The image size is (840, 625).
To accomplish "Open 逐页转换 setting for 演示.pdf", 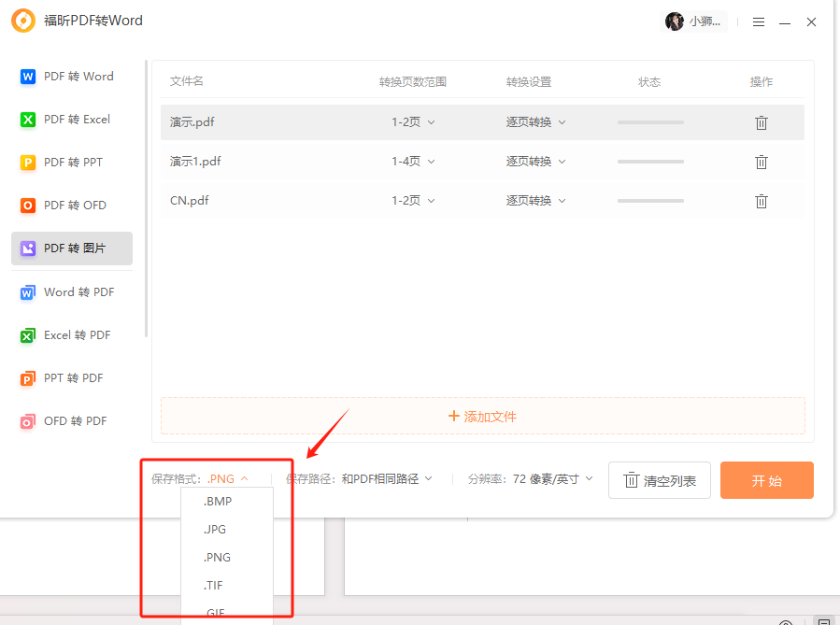I will pyautogui.click(x=535, y=122).
